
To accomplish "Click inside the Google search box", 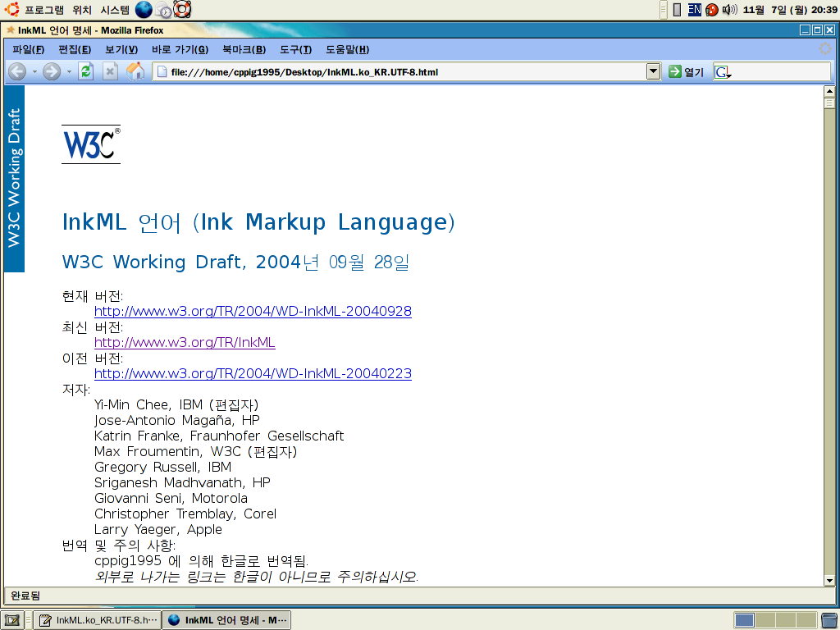I will pyautogui.click(x=781, y=72).
